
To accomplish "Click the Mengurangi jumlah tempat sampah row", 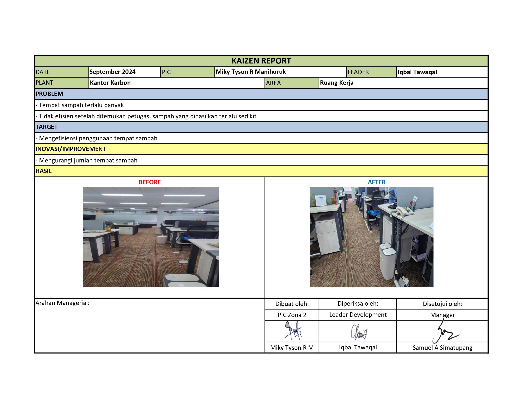I will [88, 161].
